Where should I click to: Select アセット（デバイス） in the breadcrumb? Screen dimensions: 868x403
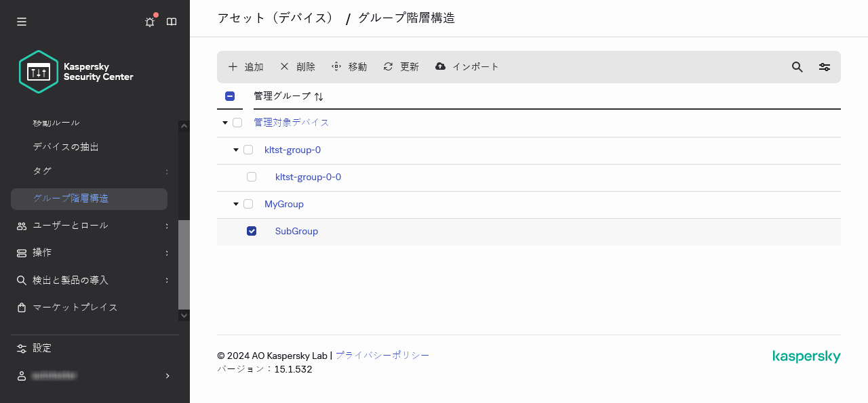pyautogui.click(x=276, y=18)
